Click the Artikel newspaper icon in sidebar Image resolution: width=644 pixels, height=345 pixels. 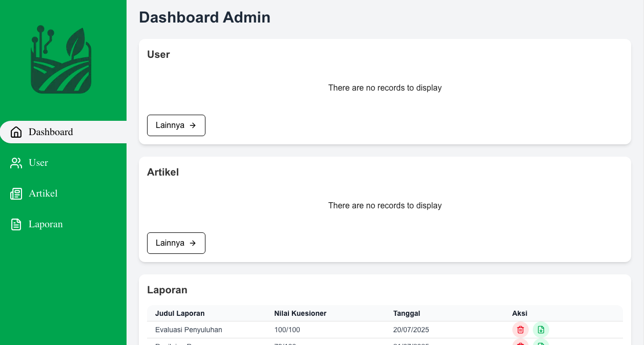tap(16, 193)
